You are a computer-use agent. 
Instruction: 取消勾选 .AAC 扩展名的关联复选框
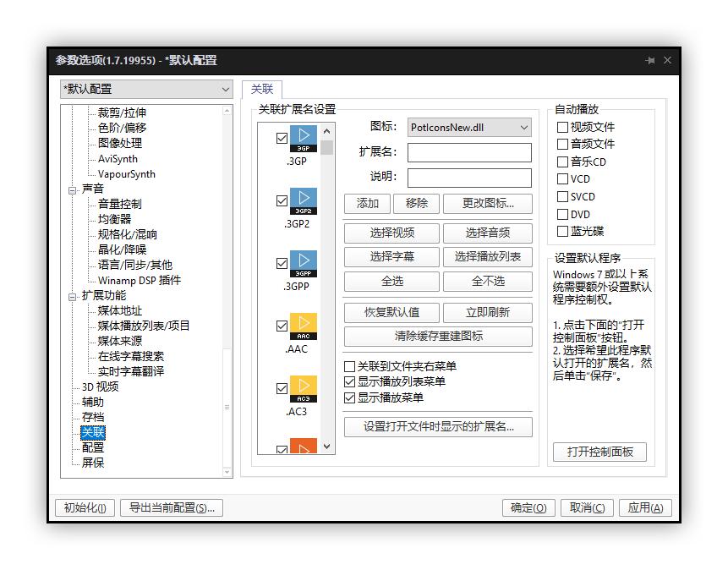click(x=282, y=326)
